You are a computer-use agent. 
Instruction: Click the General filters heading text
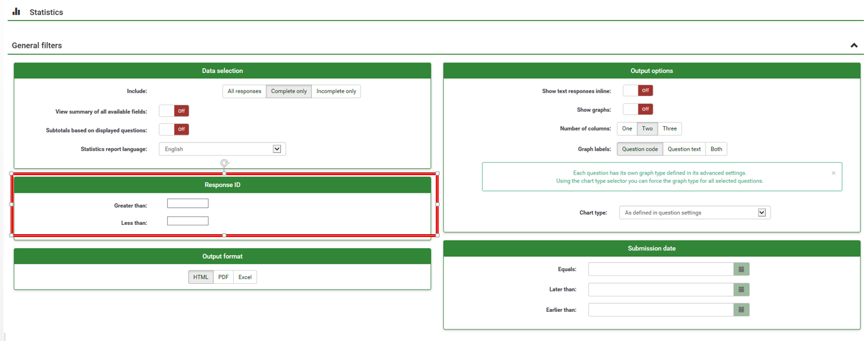pos(37,46)
